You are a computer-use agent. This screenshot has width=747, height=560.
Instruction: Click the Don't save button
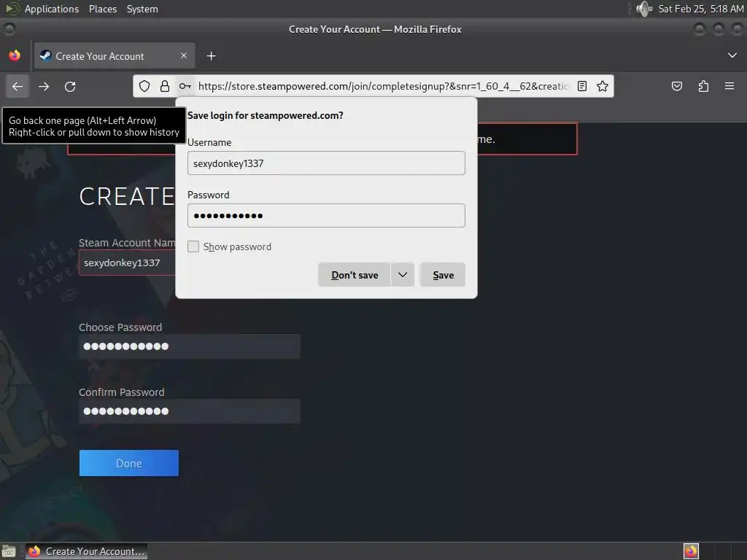pos(355,275)
